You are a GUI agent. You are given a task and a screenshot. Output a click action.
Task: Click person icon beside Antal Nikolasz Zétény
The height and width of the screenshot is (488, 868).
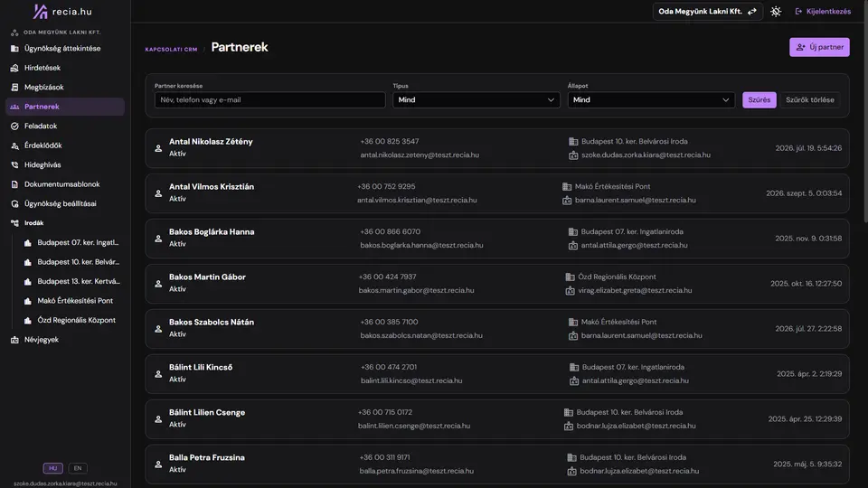[x=158, y=148]
